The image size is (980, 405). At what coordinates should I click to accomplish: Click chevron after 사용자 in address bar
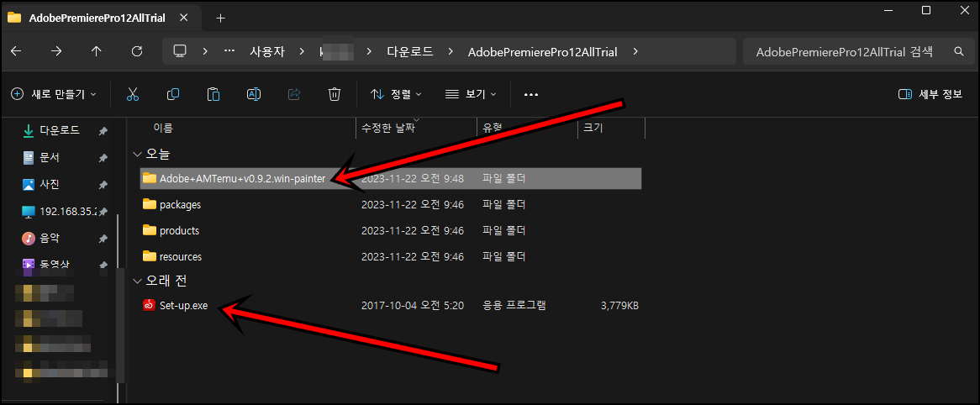coord(302,52)
